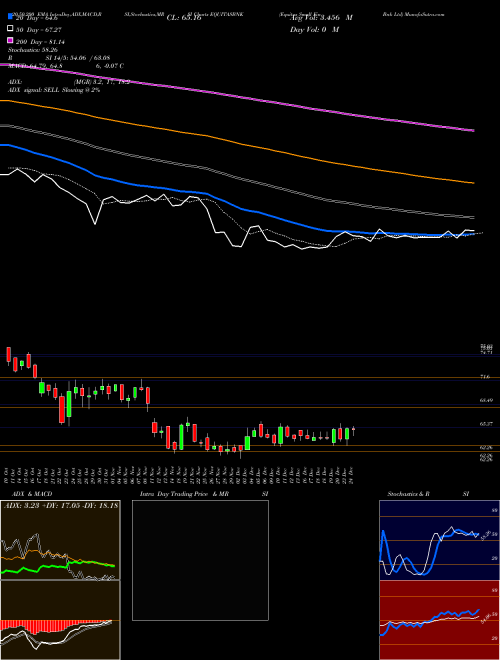The height and width of the screenshot is (660, 500).
Task: Click the Munafasutra.com text in header
Action: click(426, 14)
